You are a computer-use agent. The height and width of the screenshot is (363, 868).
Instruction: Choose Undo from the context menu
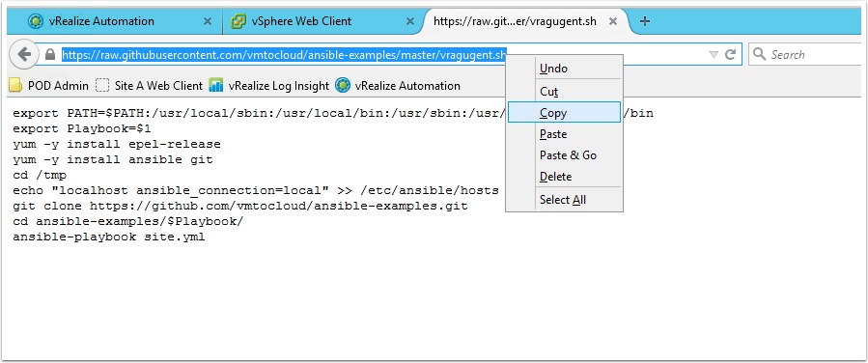(x=565, y=69)
